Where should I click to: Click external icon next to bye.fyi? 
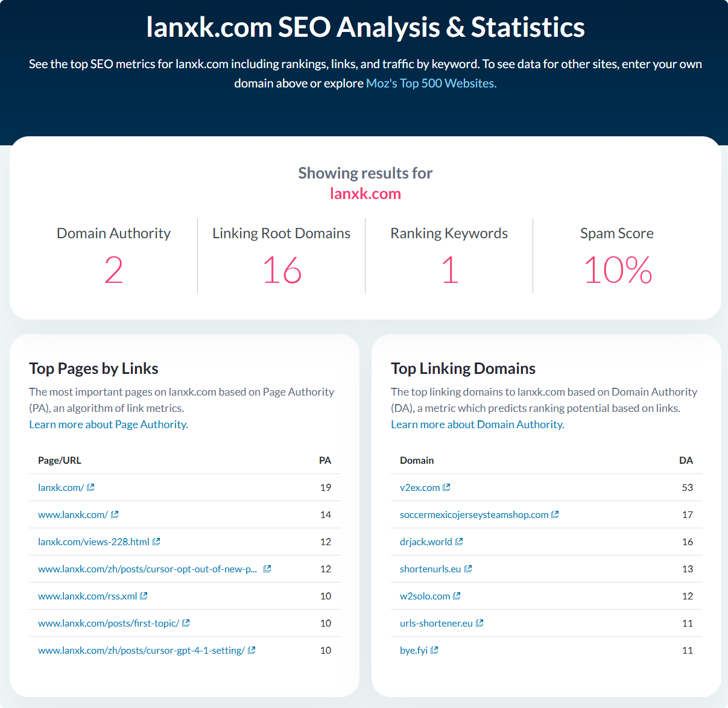[434, 650]
